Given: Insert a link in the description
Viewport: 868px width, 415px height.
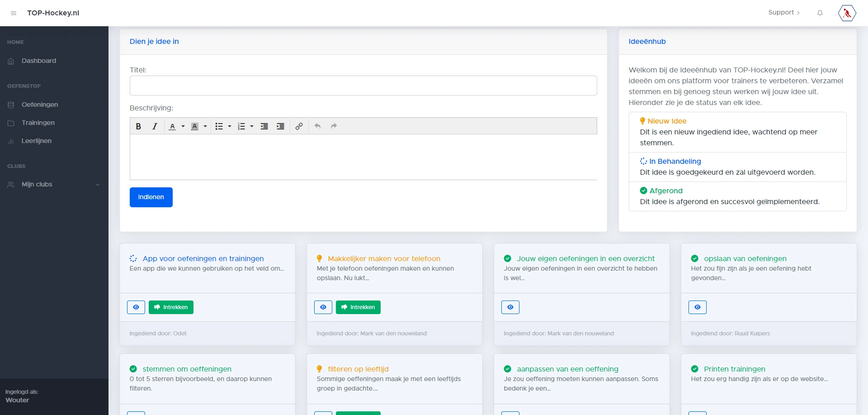Looking at the screenshot, I should point(299,126).
